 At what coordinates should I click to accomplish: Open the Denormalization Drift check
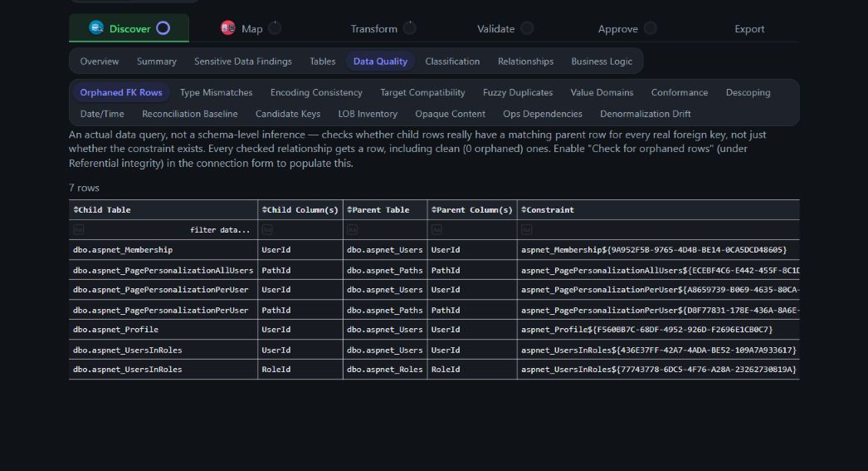[646, 114]
